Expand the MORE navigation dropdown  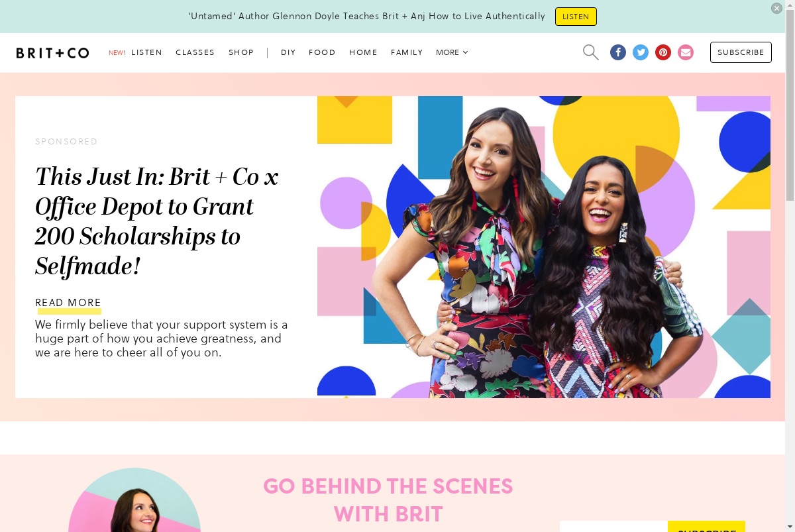(452, 52)
